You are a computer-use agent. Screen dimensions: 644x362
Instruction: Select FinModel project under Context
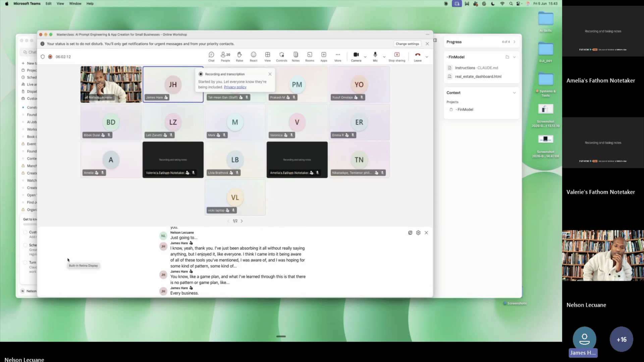pos(465,110)
